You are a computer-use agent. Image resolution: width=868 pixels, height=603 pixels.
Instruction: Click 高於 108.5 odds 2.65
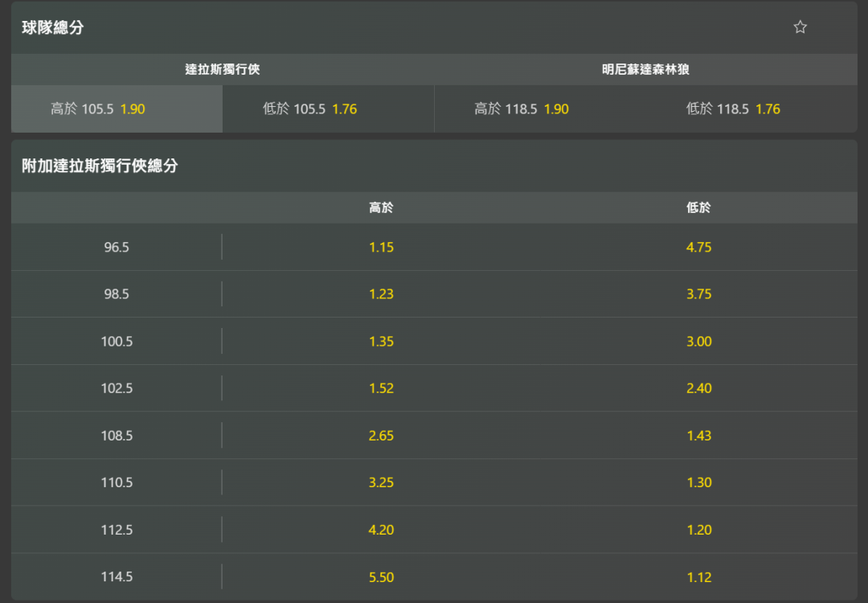click(381, 436)
